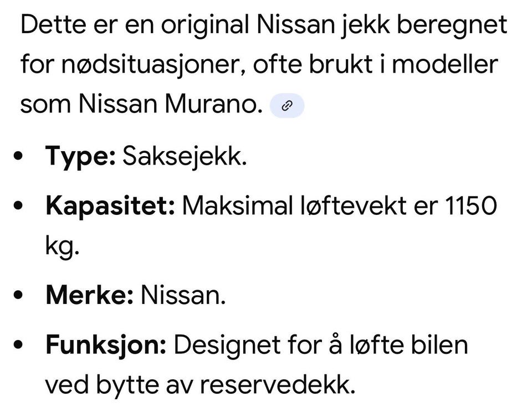This screenshot has height=417, width=532.
Task: Click the word "løftevekt"
Action: (x=353, y=205)
